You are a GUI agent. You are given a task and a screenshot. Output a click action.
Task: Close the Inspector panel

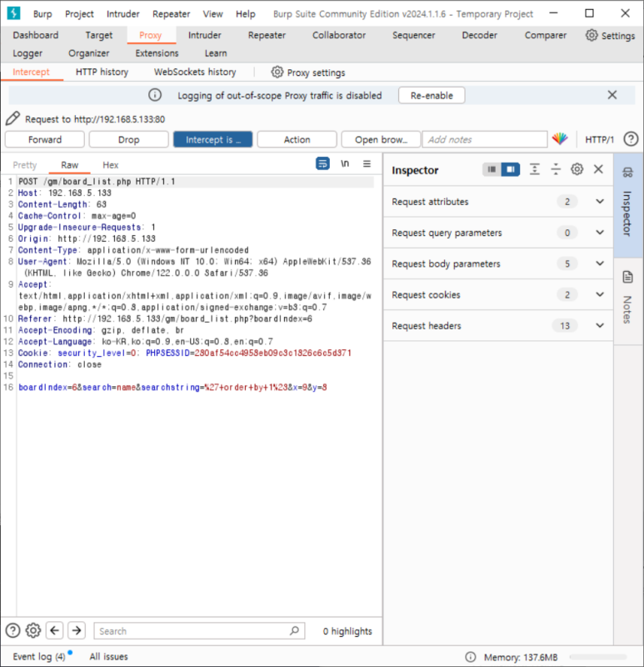[x=598, y=169]
